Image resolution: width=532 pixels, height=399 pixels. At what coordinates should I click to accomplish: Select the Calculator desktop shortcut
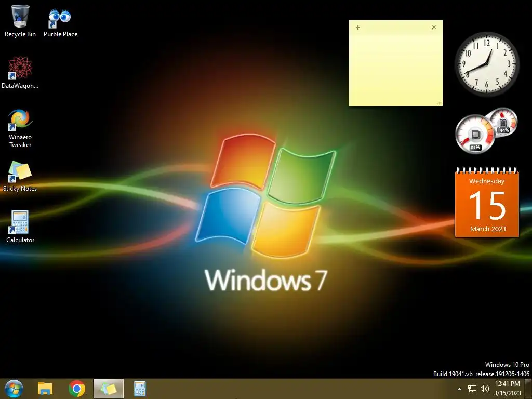20,227
